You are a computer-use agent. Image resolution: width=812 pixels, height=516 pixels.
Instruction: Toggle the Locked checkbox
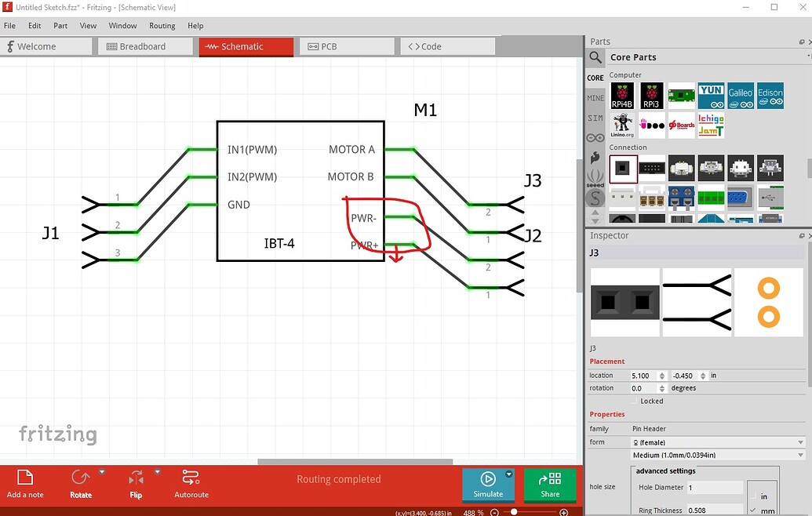click(x=635, y=401)
